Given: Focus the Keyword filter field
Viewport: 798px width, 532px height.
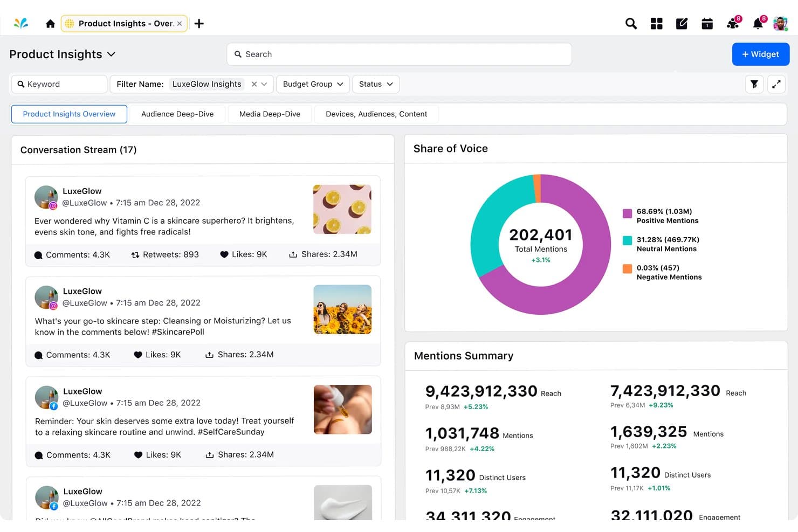Looking at the screenshot, I should point(59,84).
